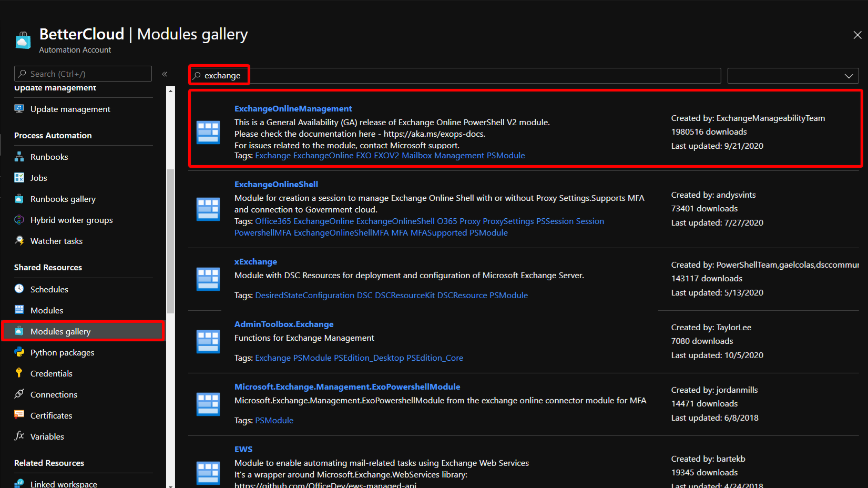868x488 pixels.
Task: Open the AdminToolbox.Exchange module link
Action: pos(284,324)
